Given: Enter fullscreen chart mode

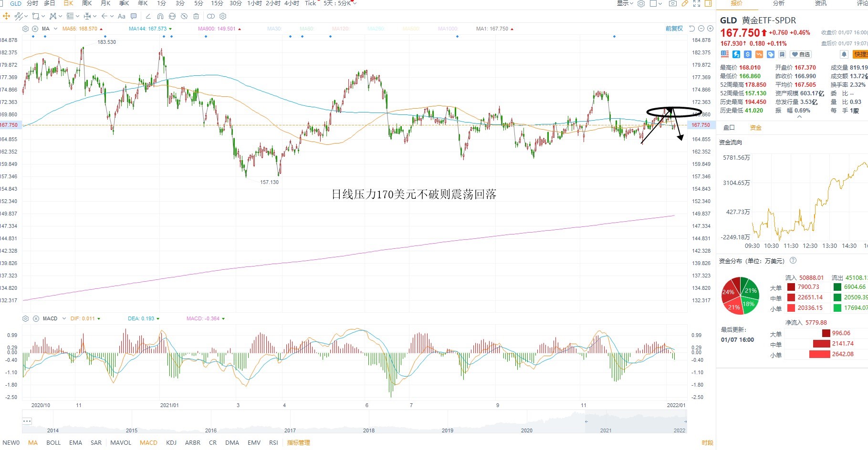Looking at the screenshot, I should (697, 3).
